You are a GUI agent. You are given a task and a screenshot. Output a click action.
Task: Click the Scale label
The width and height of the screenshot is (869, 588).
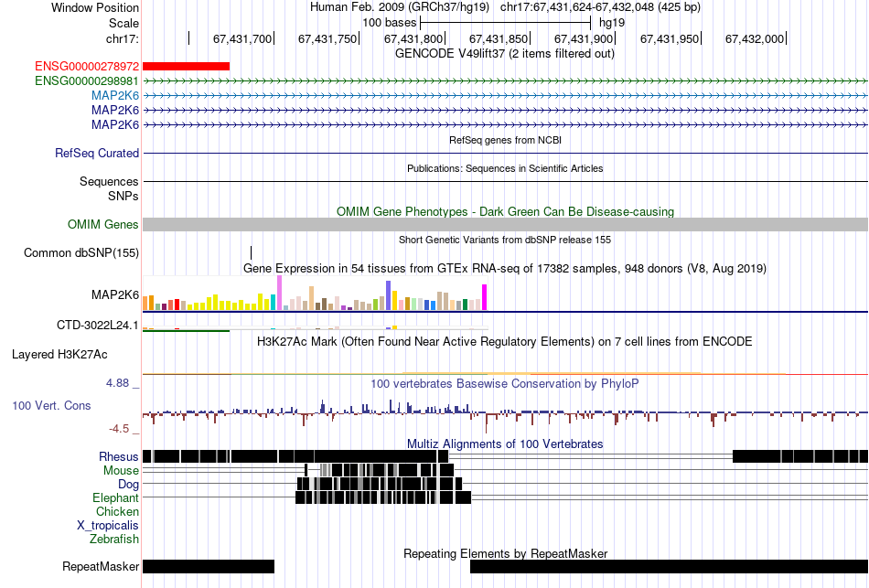tap(123, 23)
